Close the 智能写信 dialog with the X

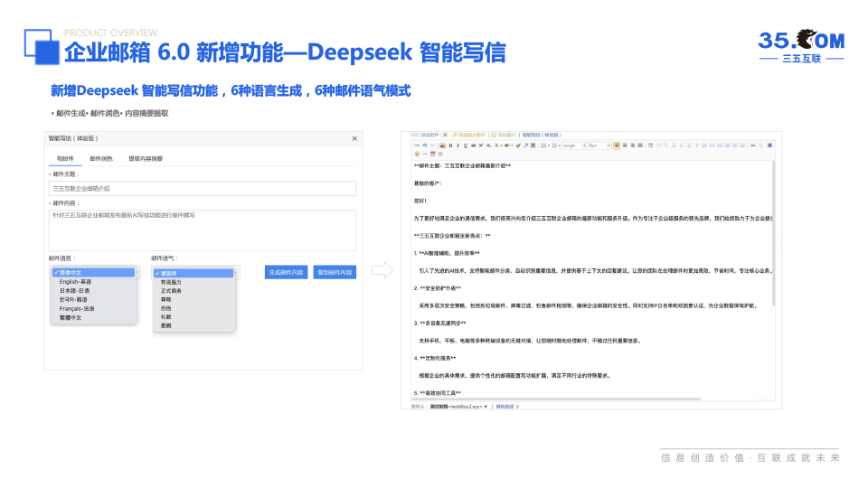click(354, 138)
